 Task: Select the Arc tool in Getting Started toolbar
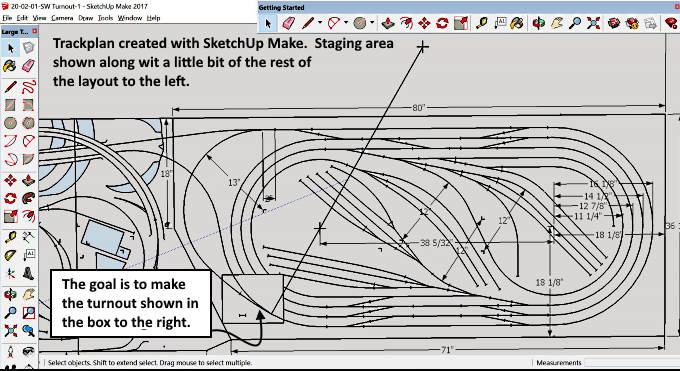[x=333, y=23]
